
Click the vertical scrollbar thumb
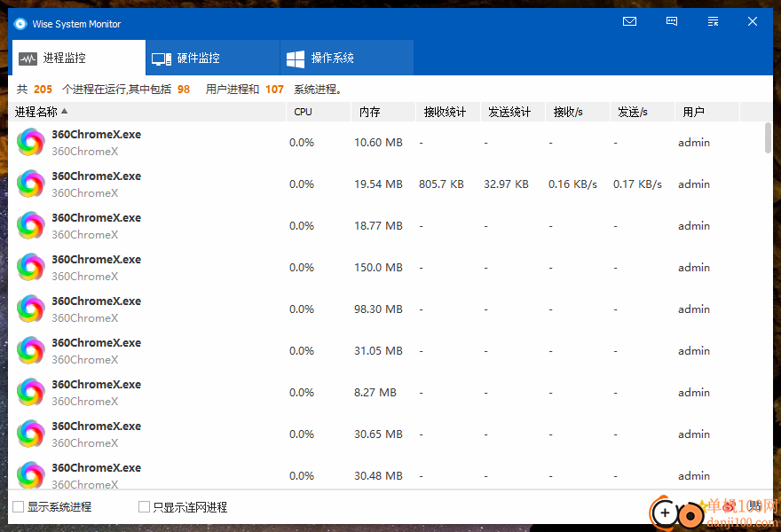pyautogui.click(x=768, y=137)
